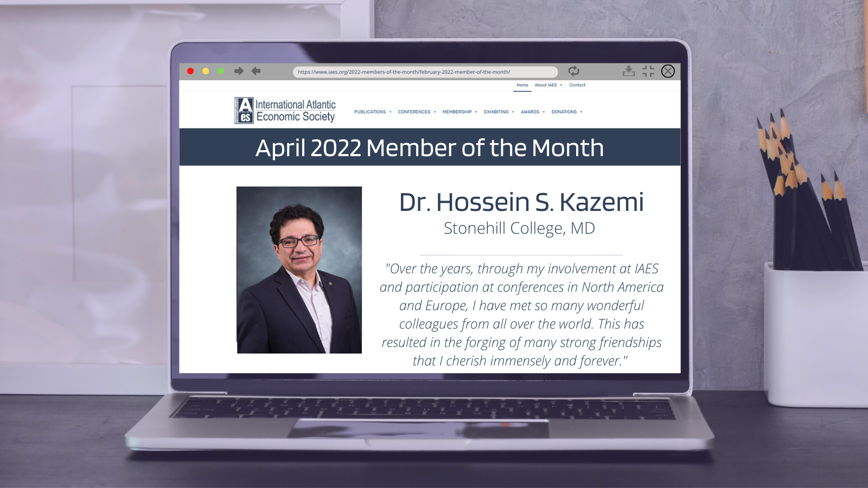Click the browser back arrow icon
The width and height of the screenshot is (868, 488).
click(x=256, y=71)
